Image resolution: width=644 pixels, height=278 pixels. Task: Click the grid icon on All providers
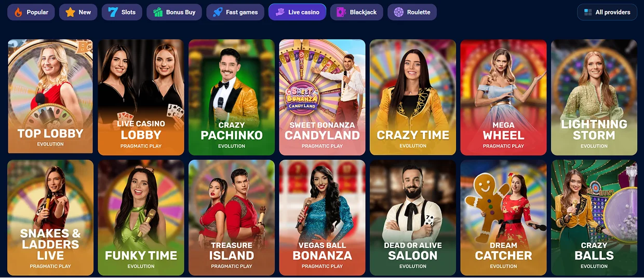point(588,12)
